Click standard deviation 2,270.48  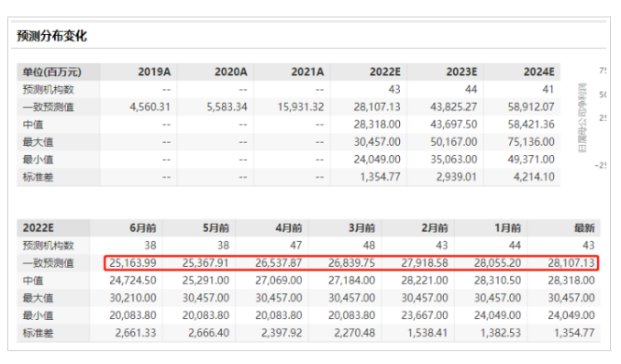(354, 333)
